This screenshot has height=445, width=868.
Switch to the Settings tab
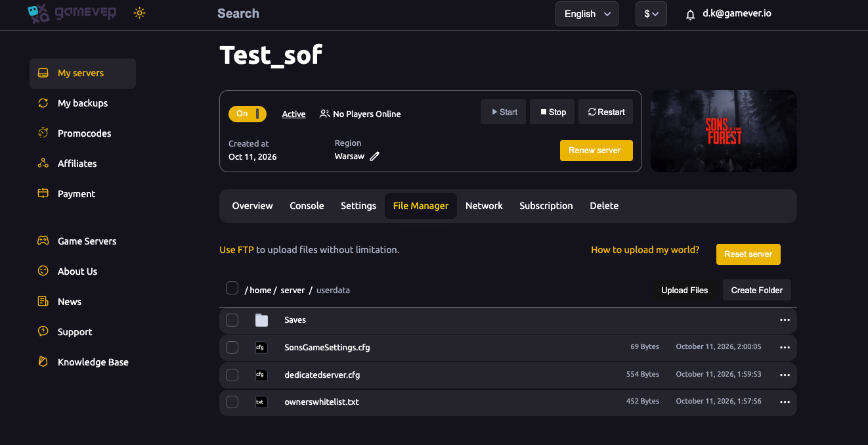(358, 206)
